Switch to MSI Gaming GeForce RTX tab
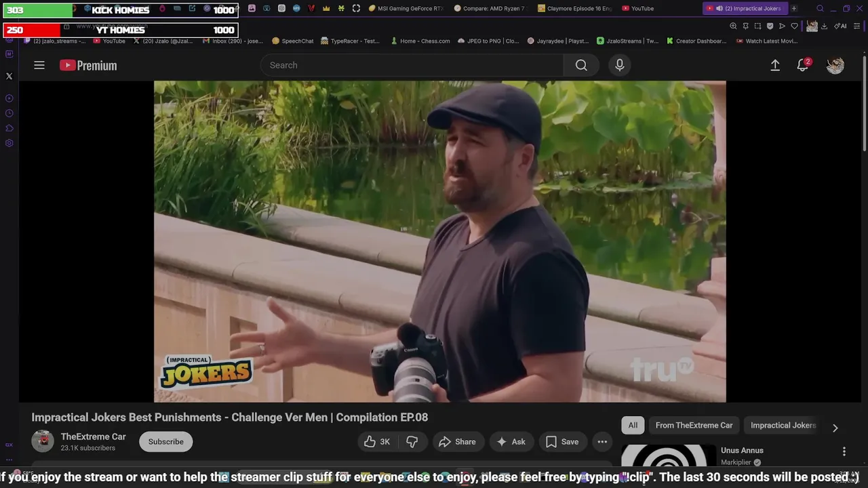 (x=406, y=8)
